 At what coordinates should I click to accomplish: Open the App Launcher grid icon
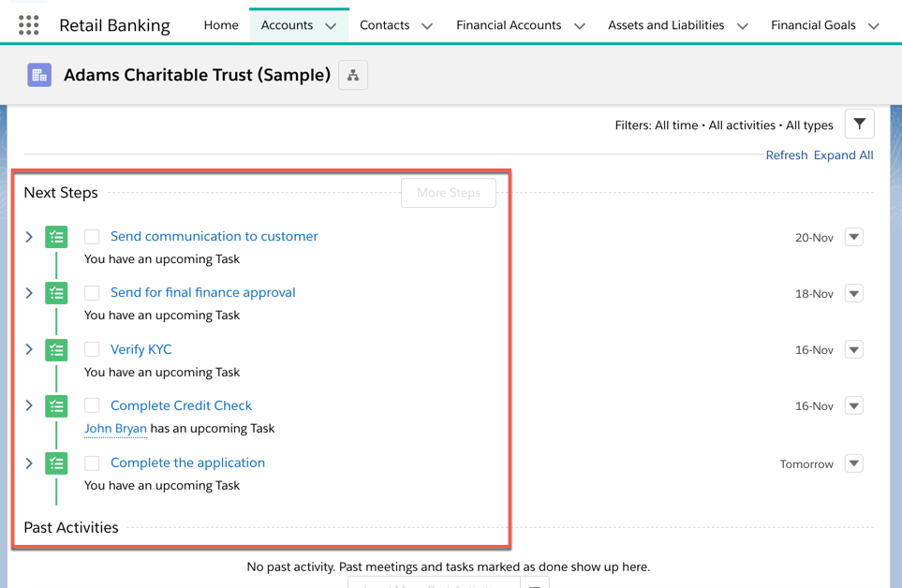tap(29, 25)
